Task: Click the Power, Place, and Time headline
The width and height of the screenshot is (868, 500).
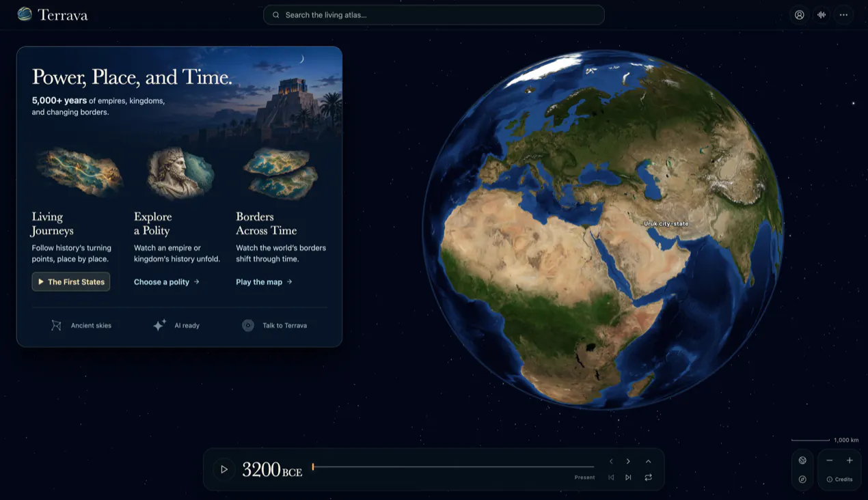Action: point(132,77)
